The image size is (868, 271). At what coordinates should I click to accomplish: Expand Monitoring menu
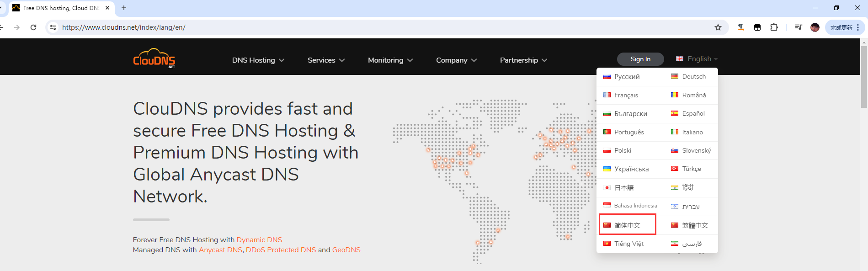[390, 60]
